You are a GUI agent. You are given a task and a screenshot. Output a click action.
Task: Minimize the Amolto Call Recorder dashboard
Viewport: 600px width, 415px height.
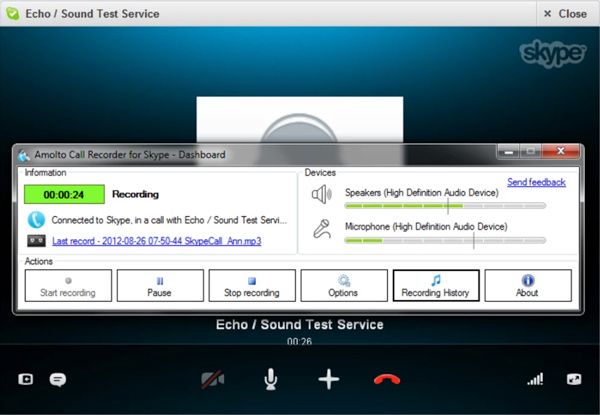tap(509, 152)
